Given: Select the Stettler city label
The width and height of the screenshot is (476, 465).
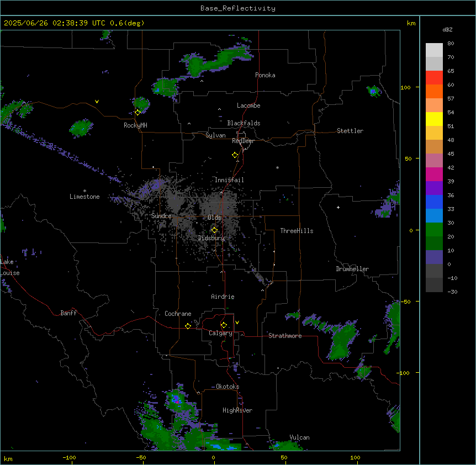Looking at the screenshot, I should tap(350, 131).
